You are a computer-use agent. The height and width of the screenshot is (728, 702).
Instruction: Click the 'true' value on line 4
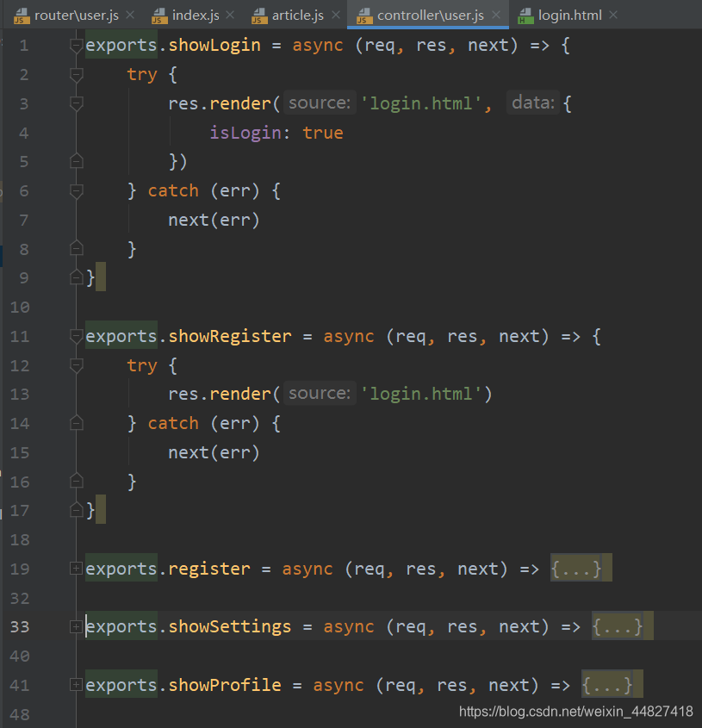click(x=323, y=134)
